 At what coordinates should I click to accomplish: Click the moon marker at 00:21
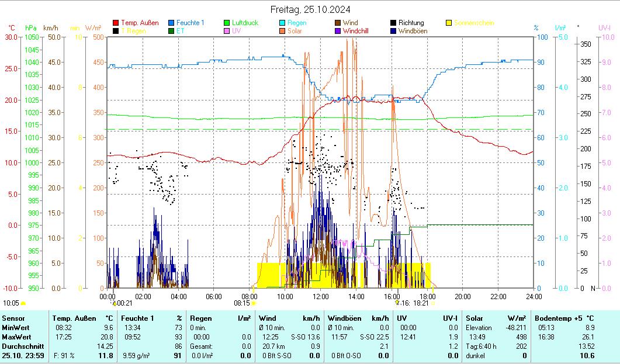[x=115, y=304]
